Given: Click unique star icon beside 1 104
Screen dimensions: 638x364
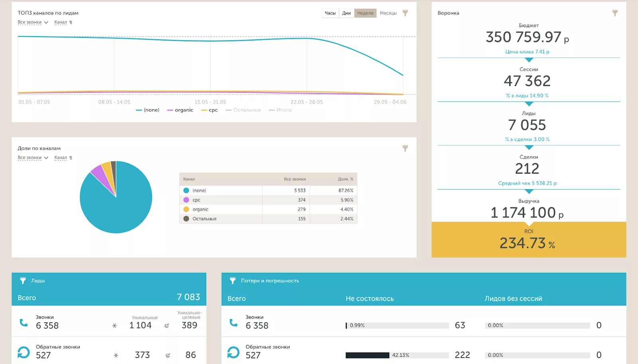Looking at the screenshot, I should pos(115,326).
